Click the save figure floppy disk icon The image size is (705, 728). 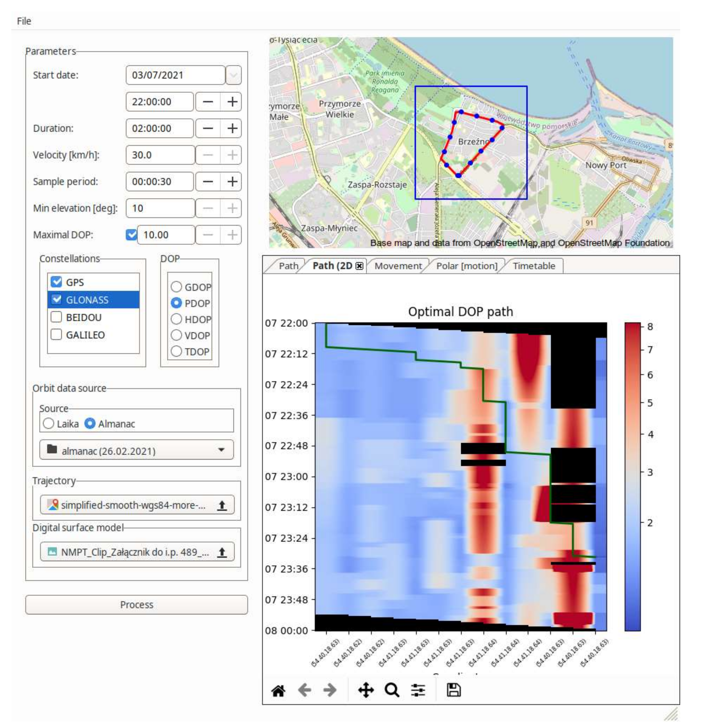tap(453, 690)
